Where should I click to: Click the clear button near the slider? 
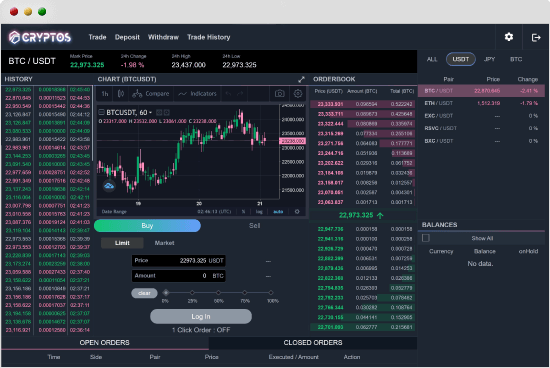click(x=144, y=293)
